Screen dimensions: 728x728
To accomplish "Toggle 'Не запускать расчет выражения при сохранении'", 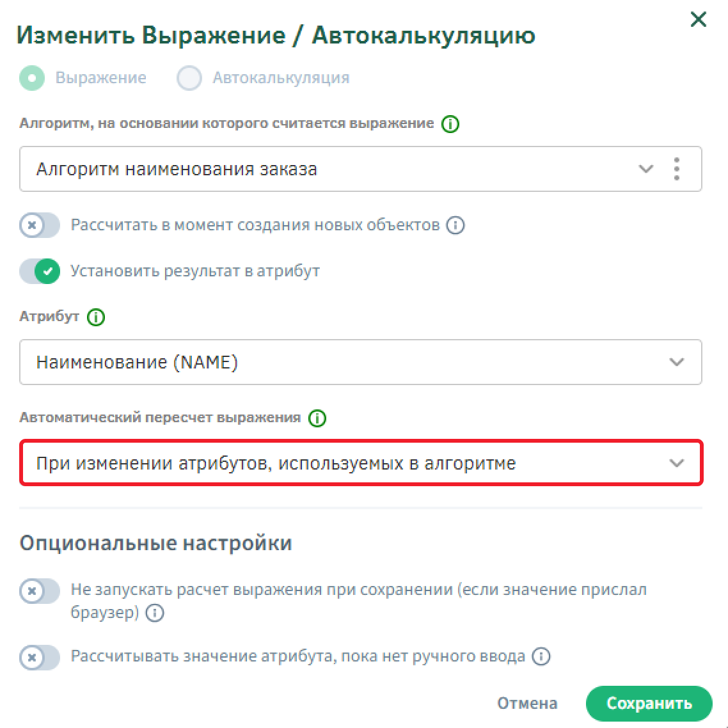I will (x=40, y=591).
